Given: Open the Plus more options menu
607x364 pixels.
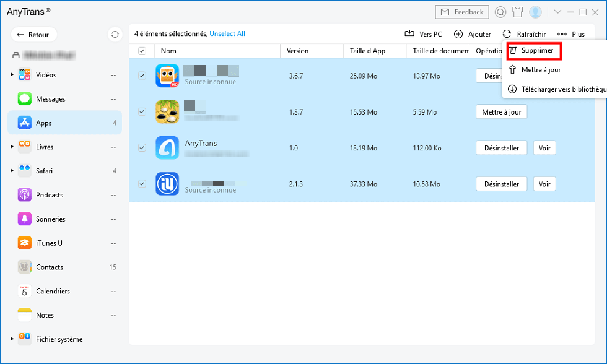Looking at the screenshot, I should point(571,34).
